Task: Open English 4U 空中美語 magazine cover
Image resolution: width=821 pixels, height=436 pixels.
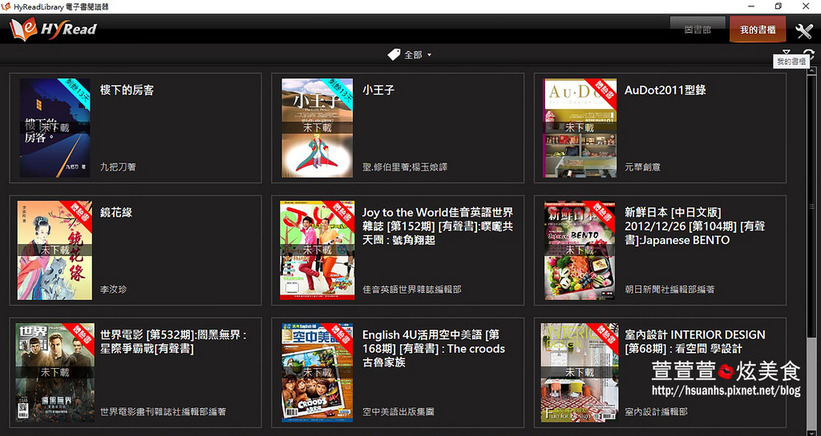Action: [311, 370]
